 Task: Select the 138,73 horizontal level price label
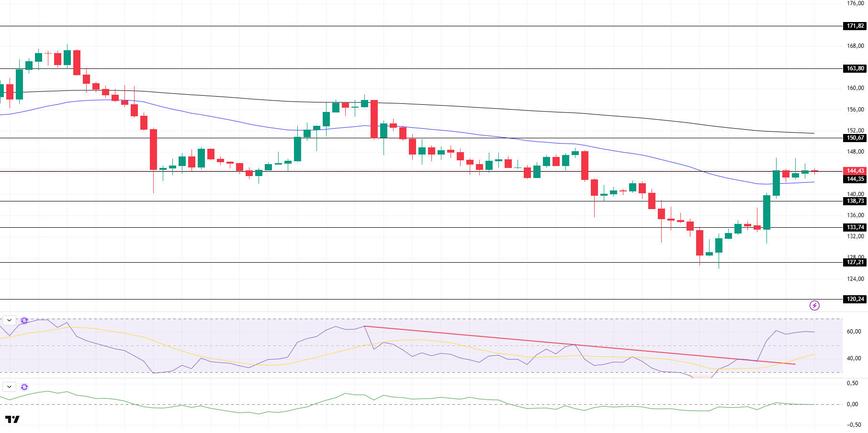(855, 201)
